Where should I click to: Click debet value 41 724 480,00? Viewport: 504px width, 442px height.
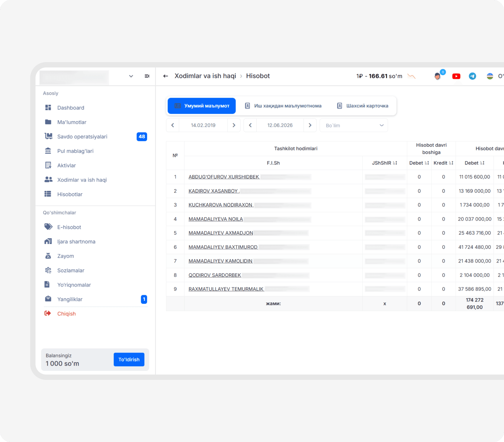tap(475, 247)
